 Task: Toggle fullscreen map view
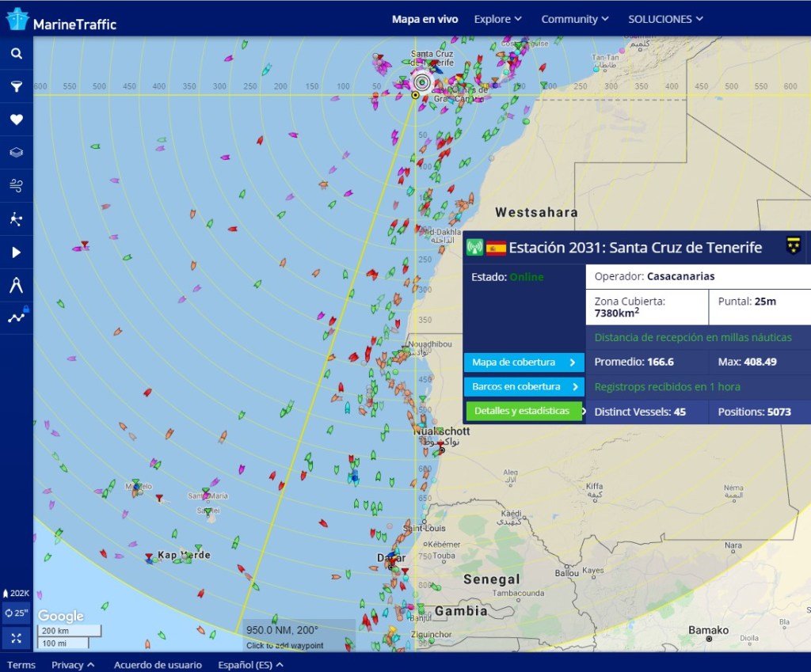click(x=17, y=637)
